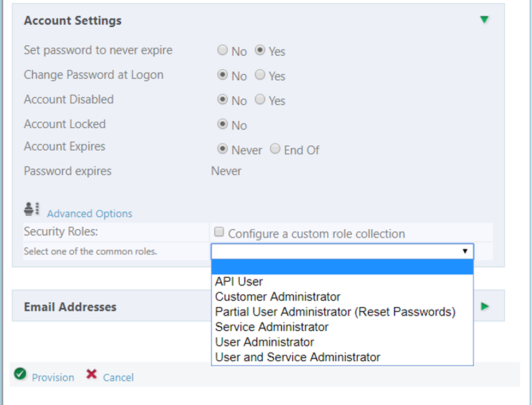Open the common roles dropdown arrow
Image resolution: width=532 pixels, height=405 pixels.
click(x=465, y=251)
